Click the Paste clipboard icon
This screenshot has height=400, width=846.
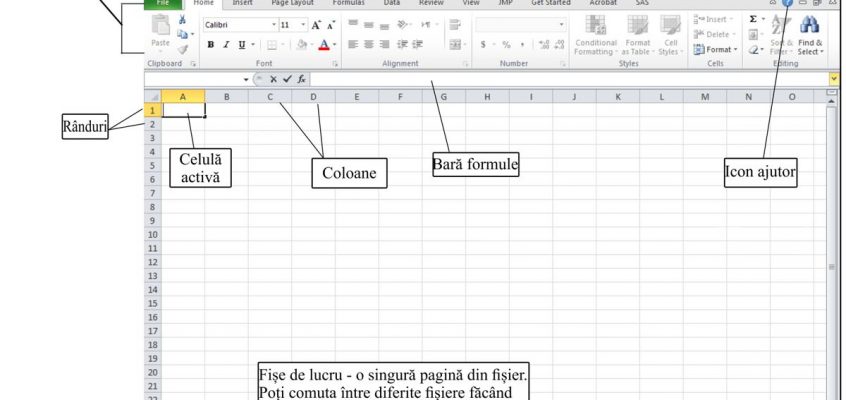[160, 25]
